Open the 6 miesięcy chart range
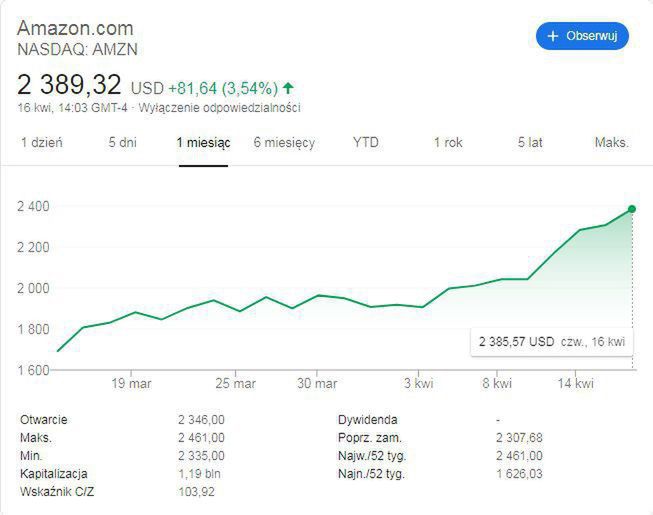Viewport: 653px width, 515px height. (284, 142)
